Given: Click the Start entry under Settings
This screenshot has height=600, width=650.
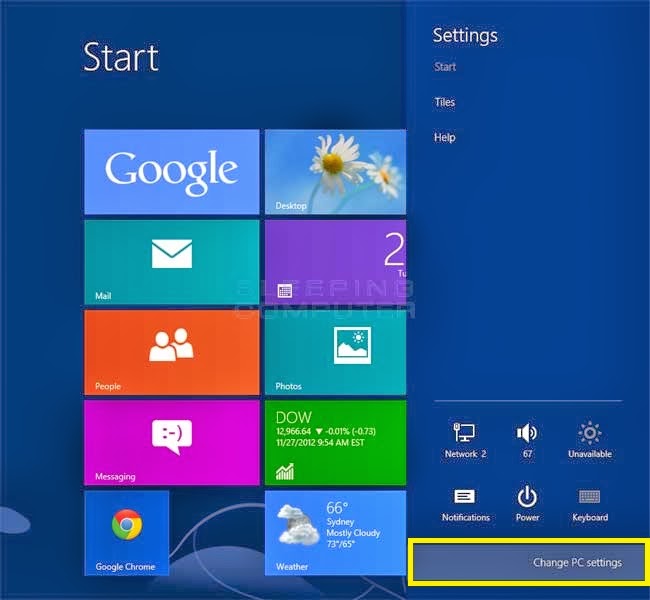Looking at the screenshot, I should click(x=445, y=67).
